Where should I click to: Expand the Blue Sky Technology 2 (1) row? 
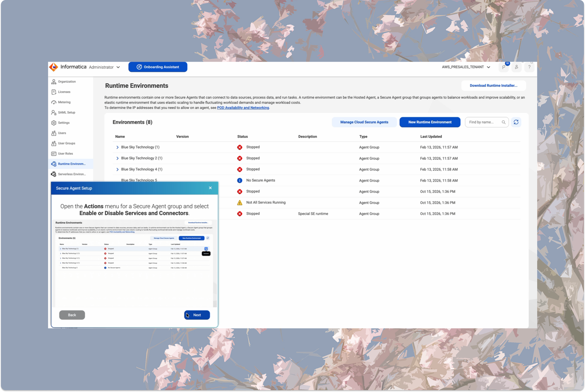117,158
